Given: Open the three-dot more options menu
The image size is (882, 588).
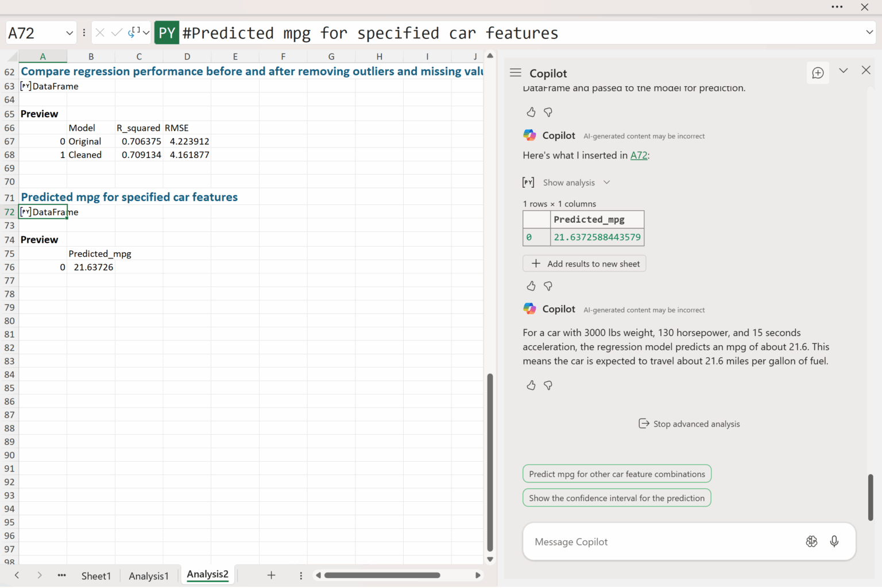Looking at the screenshot, I should [837, 7].
